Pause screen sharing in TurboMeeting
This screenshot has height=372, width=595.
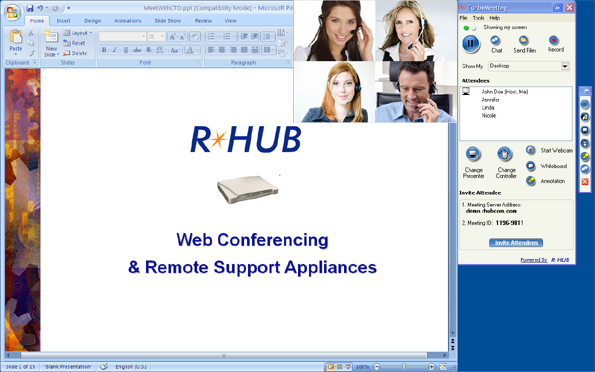[x=471, y=43]
